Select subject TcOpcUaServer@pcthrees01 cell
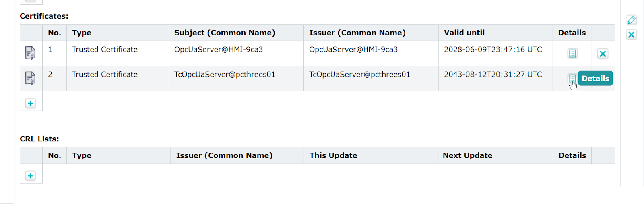 click(236, 79)
